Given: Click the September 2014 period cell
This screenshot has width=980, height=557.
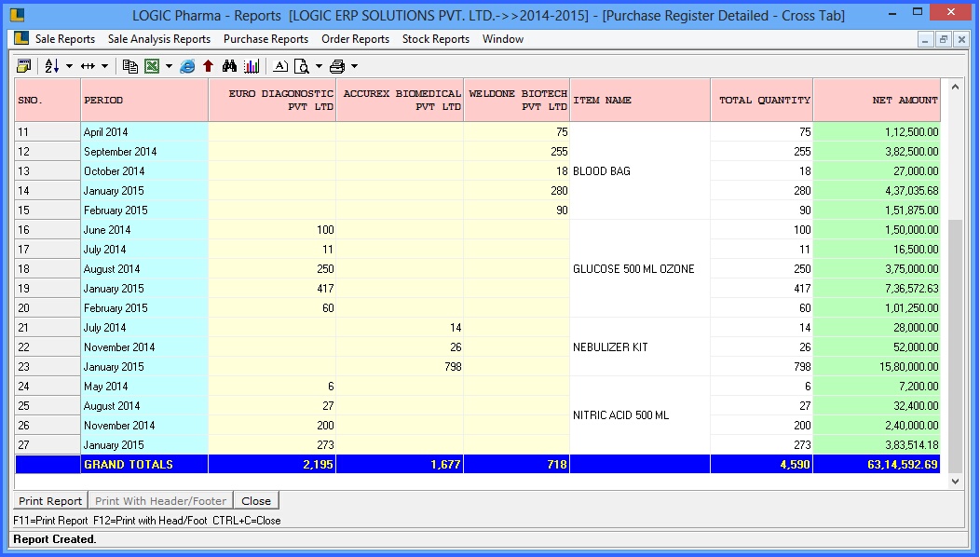Looking at the screenshot, I should point(144,151).
